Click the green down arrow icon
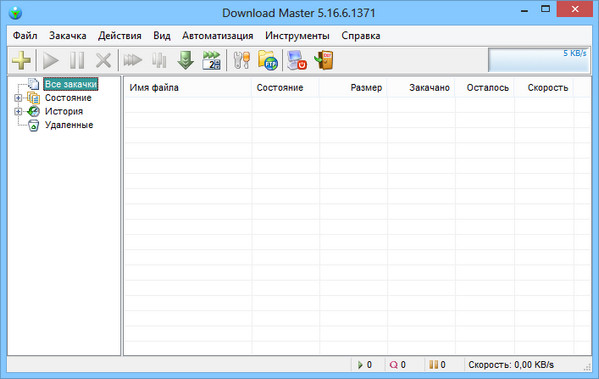Viewport: 599px width, 379px height. coord(186,60)
